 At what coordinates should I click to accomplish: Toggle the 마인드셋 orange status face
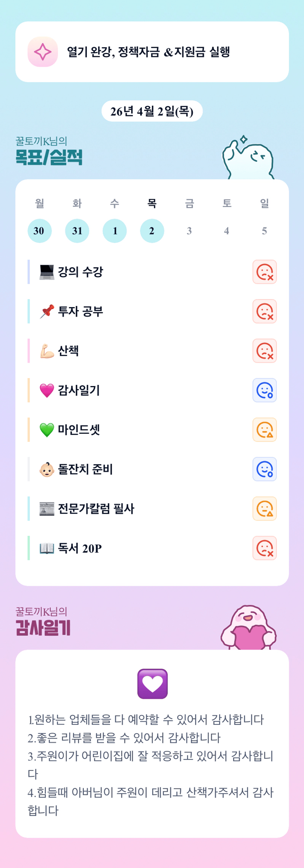click(264, 430)
